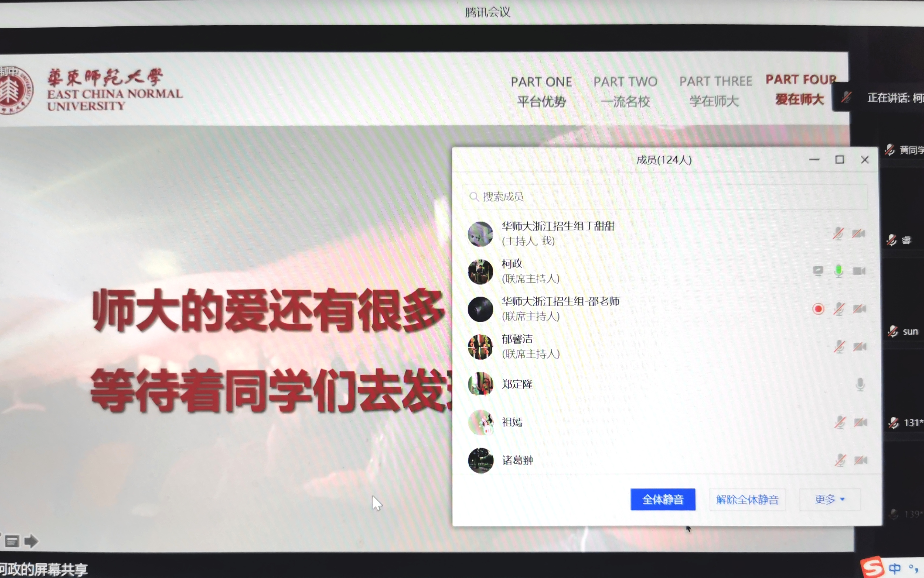Screen dimensions: 924x578
Task: Click 成员(124人) panel title
Action: [x=664, y=160]
